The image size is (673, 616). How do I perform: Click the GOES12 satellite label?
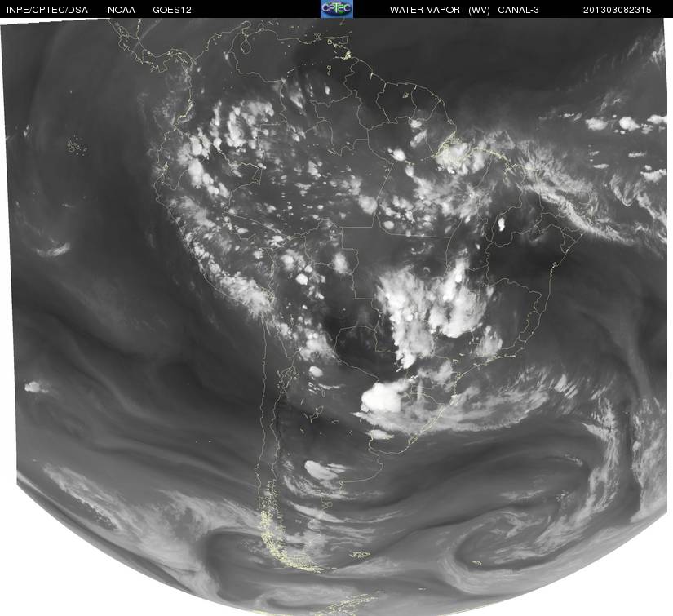(x=172, y=10)
